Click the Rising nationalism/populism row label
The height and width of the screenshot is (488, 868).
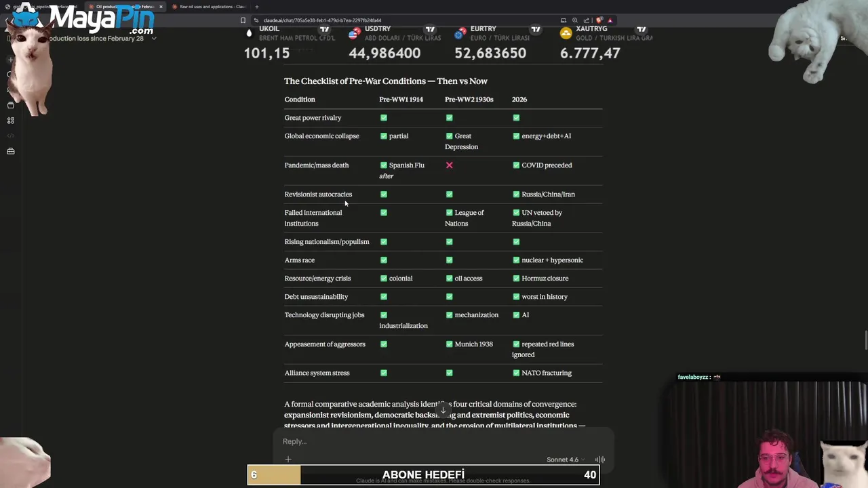coord(327,242)
